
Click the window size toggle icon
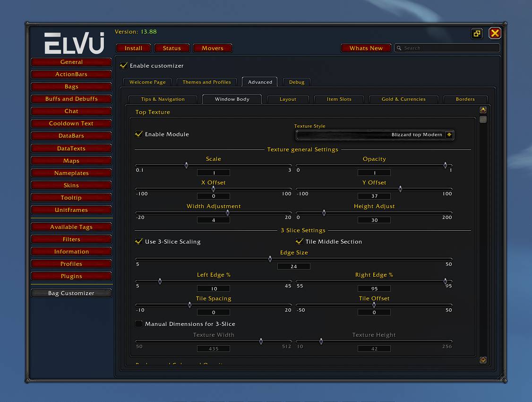click(477, 33)
